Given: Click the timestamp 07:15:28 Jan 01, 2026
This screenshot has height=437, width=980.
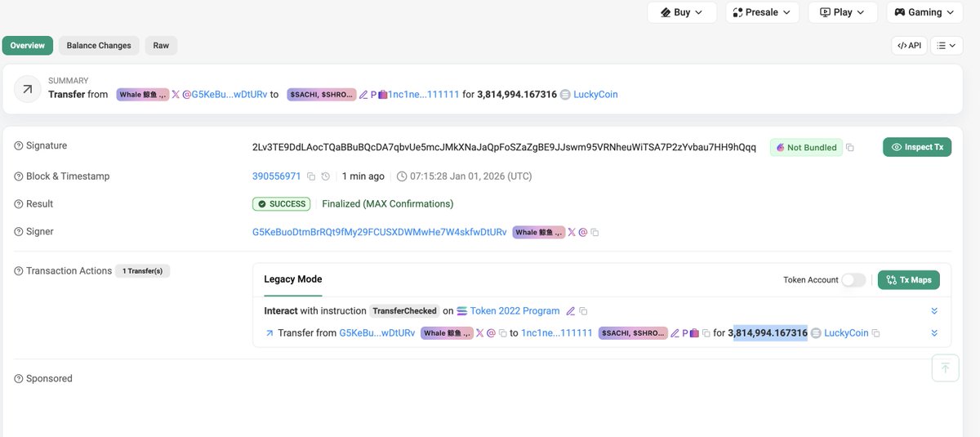Looking at the screenshot, I should (471, 176).
